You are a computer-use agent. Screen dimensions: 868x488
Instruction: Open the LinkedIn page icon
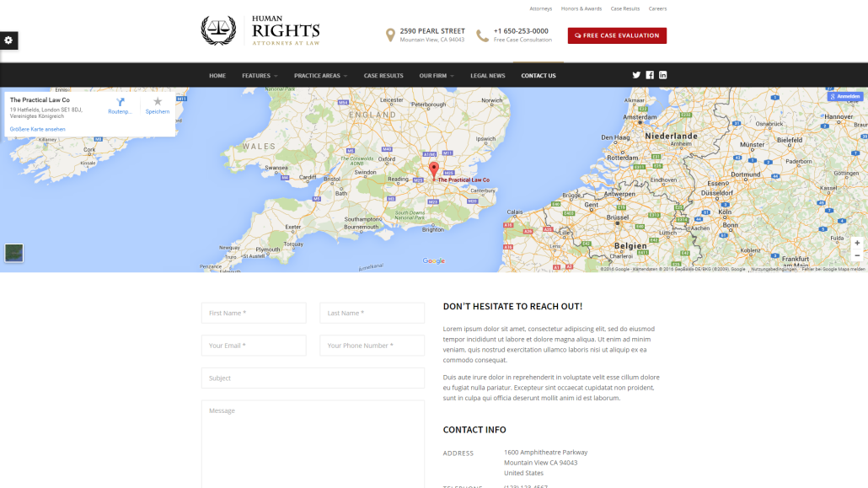coord(662,75)
